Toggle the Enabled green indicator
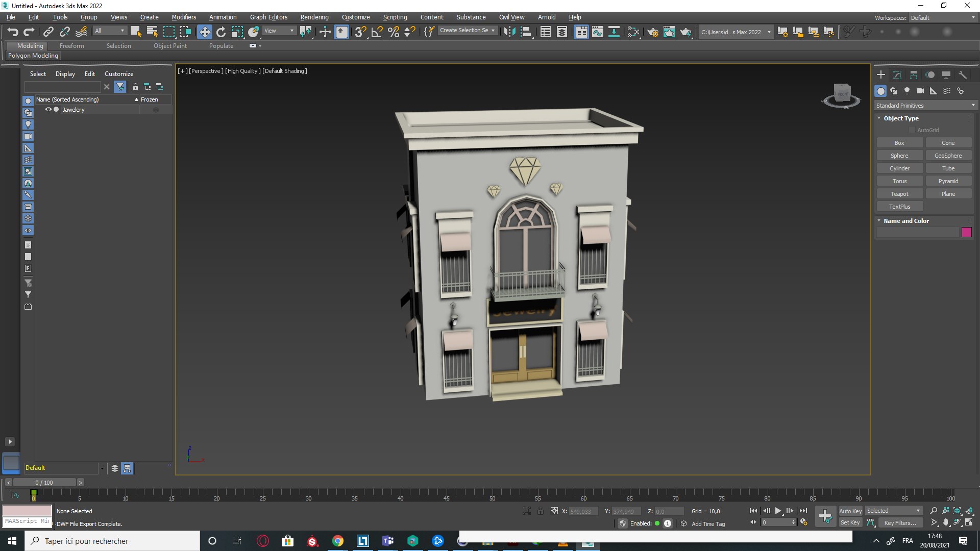 click(x=657, y=523)
